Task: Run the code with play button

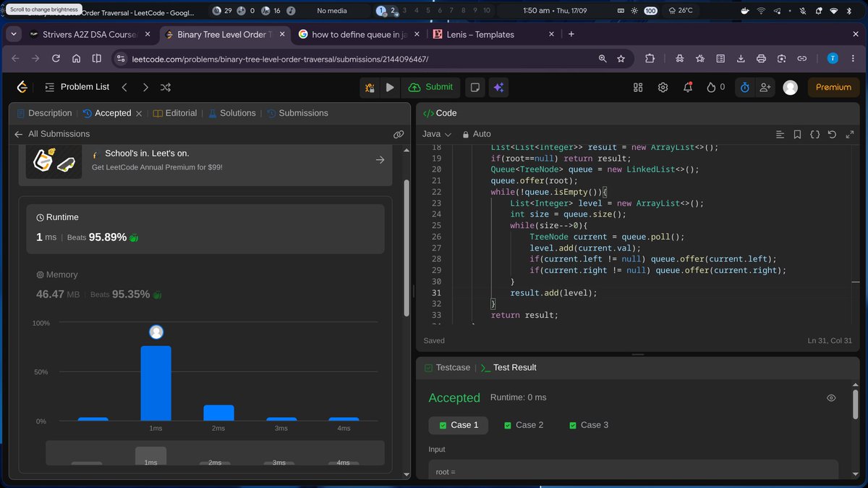Action: [390, 87]
